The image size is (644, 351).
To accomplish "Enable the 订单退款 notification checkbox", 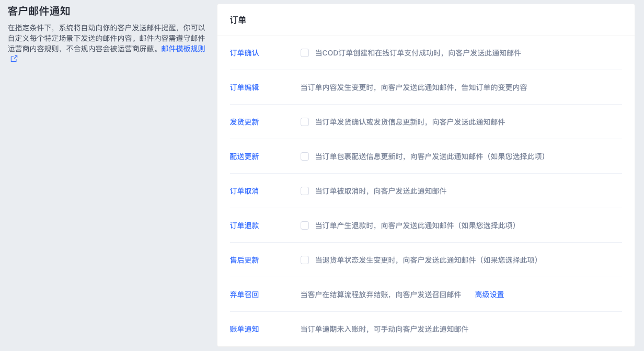I will (305, 225).
